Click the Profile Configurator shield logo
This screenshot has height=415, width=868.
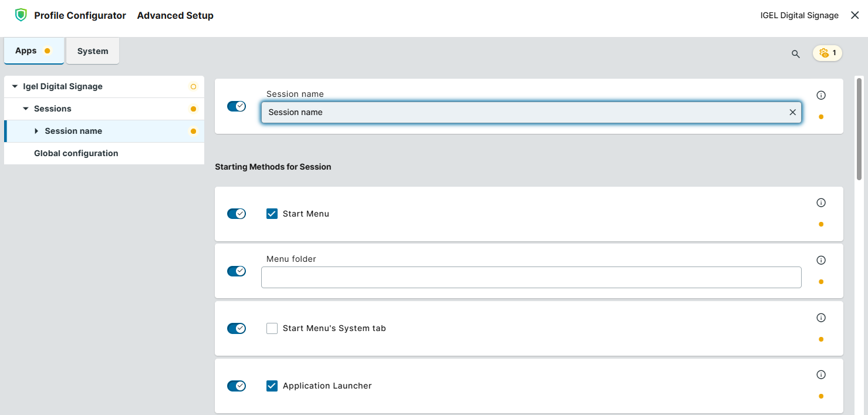point(21,15)
